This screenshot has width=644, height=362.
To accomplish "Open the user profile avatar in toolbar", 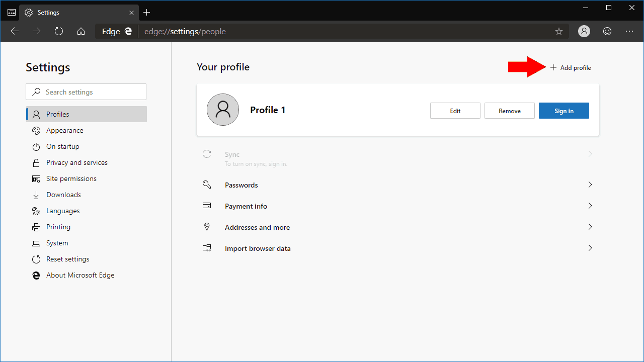I will [x=584, y=31].
